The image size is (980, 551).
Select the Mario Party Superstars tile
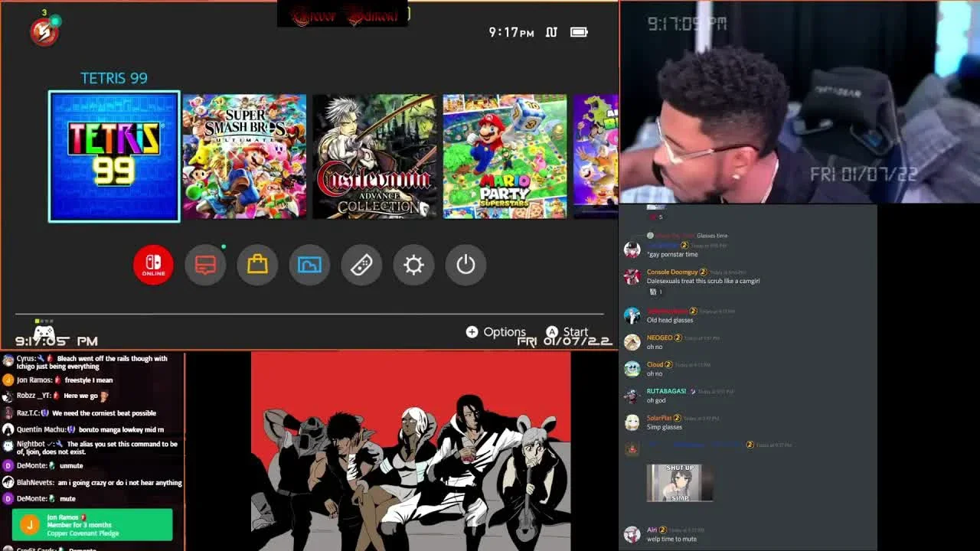point(505,157)
